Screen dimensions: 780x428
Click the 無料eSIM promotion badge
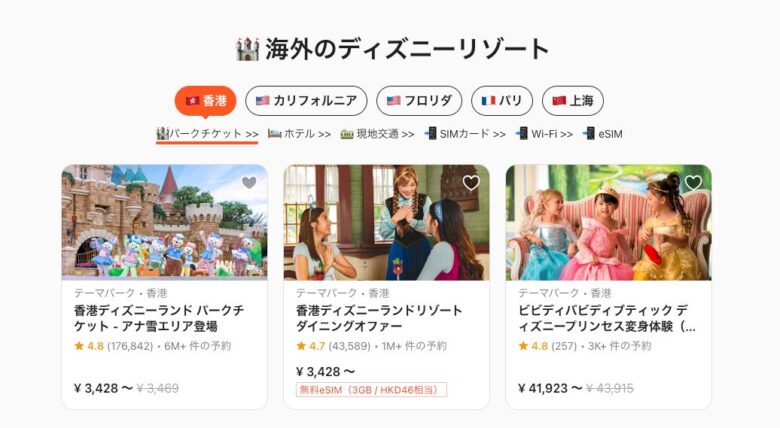click(372, 390)
